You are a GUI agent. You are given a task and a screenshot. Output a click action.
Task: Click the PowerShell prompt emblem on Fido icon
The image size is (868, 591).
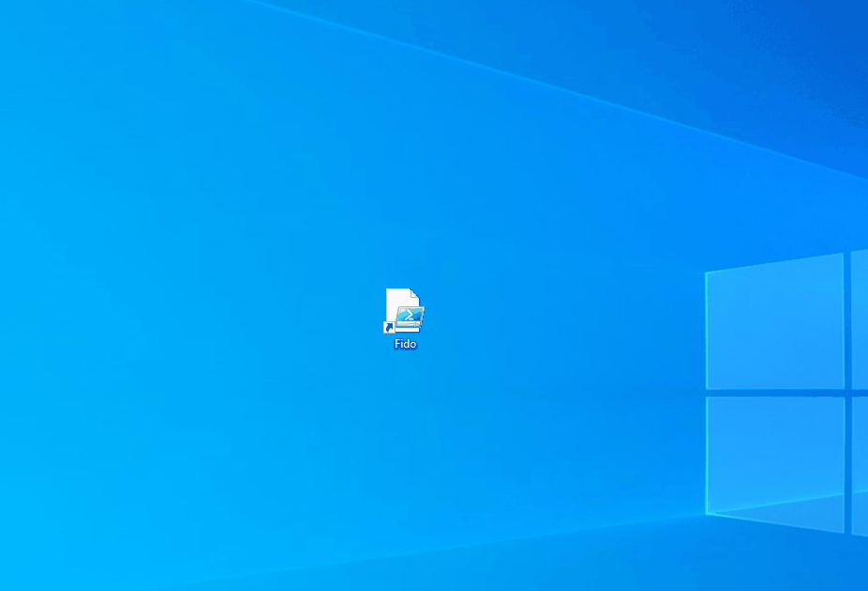click(410, 318)
